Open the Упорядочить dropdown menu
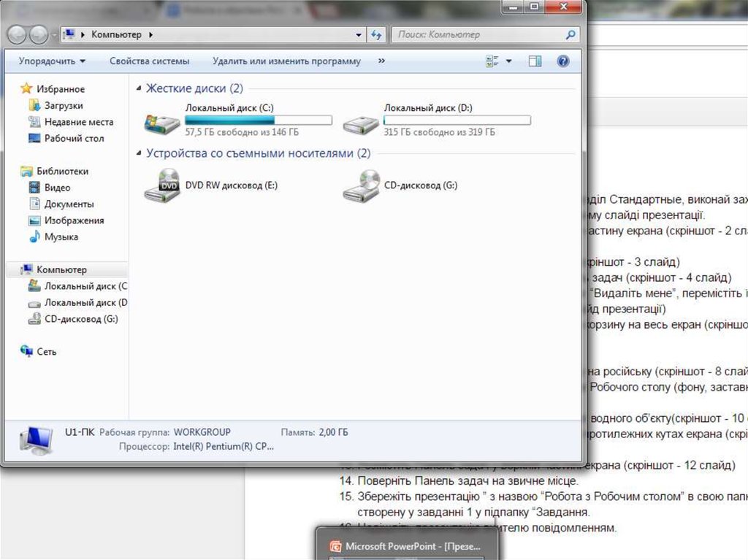This screenshot has height=560, width=748. 52,61
